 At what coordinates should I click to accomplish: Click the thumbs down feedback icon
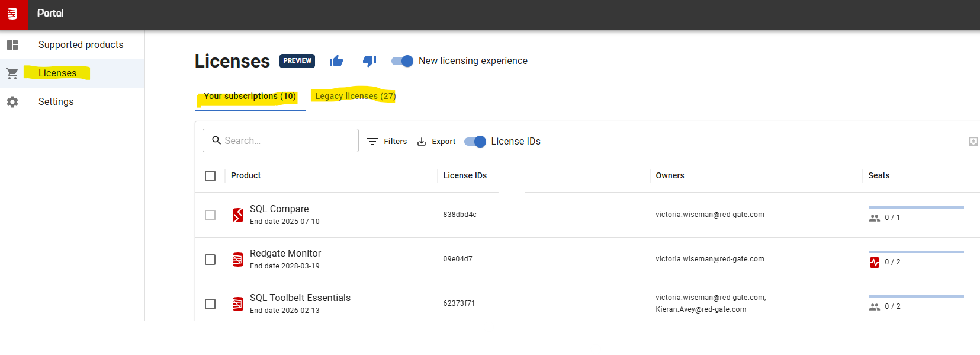pyautogui.click(x=369, y=60)
